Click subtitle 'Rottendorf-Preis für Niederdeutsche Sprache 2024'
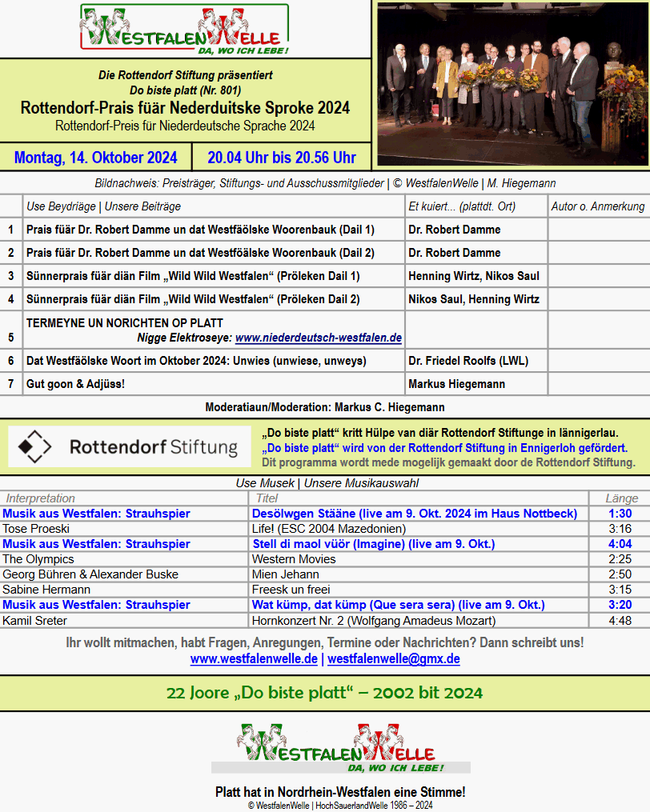 (x=185, y=126)
